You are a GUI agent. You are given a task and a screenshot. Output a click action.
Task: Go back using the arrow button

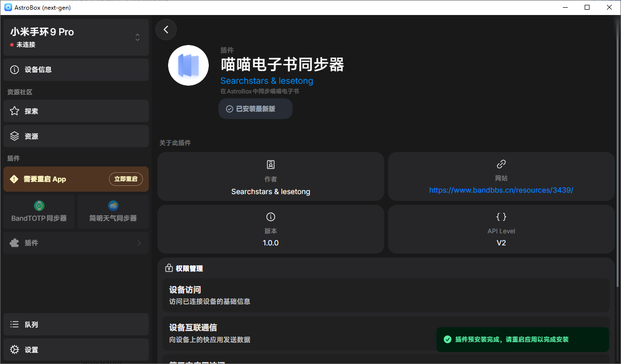(x=166, y=30)
